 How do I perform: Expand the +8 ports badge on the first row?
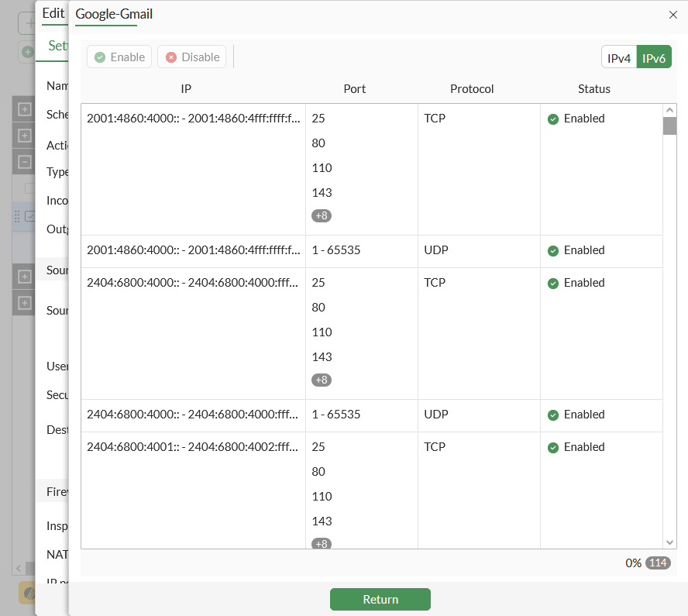click(x=322, y=215)
